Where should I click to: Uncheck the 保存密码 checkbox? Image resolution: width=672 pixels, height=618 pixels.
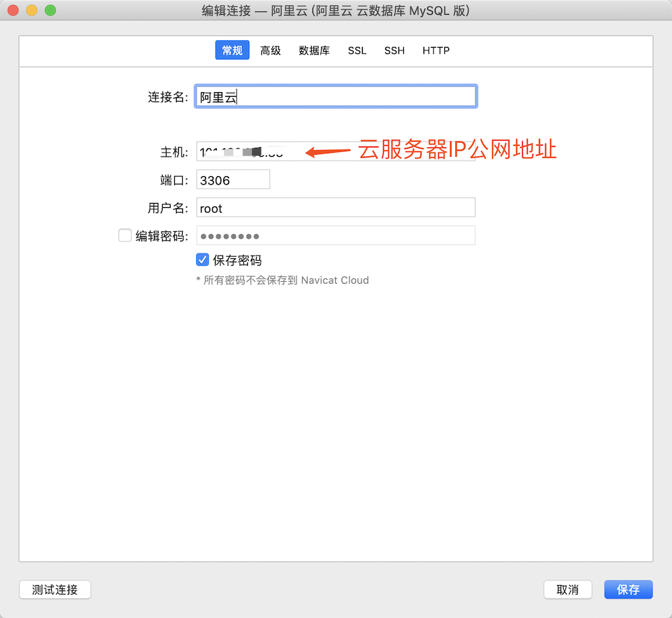(202, 260)
